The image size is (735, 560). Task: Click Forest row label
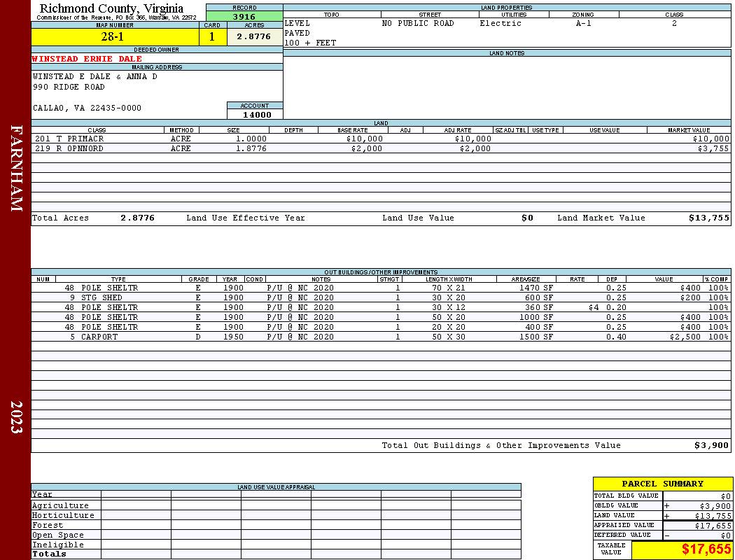(x=48, y=525)
